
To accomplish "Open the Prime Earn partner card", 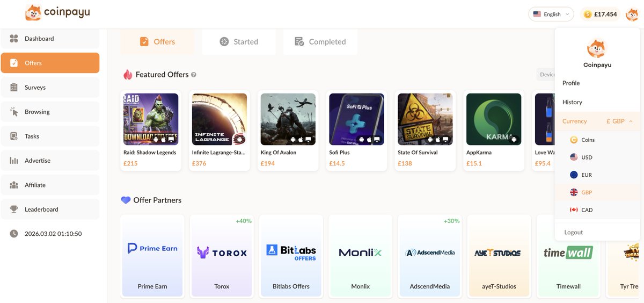I will coord(152,256).
